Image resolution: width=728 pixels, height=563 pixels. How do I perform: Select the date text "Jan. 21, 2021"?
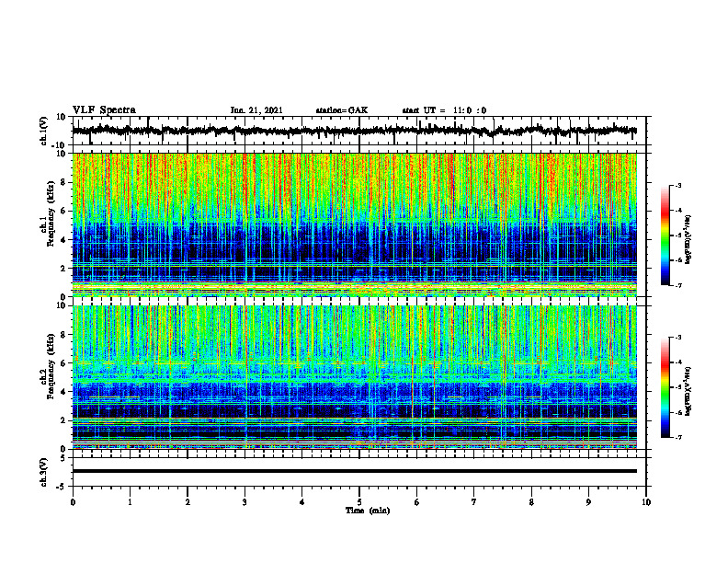point(256,110)
